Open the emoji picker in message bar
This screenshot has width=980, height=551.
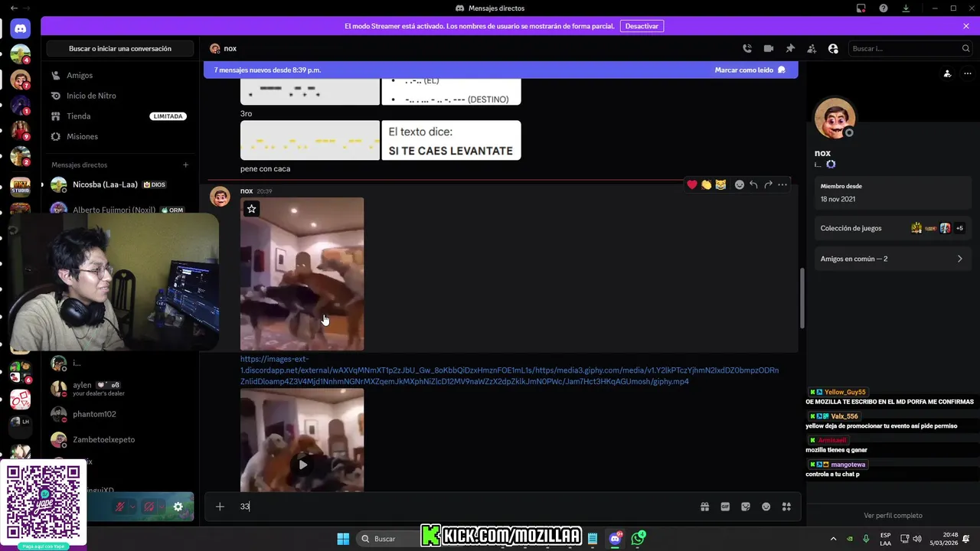(766, 507)
